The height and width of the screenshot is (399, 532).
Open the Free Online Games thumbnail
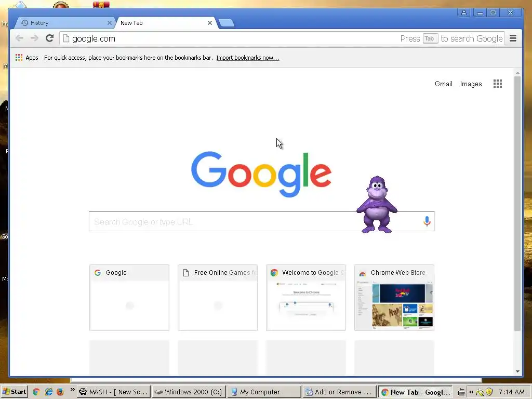pos(218,298)
